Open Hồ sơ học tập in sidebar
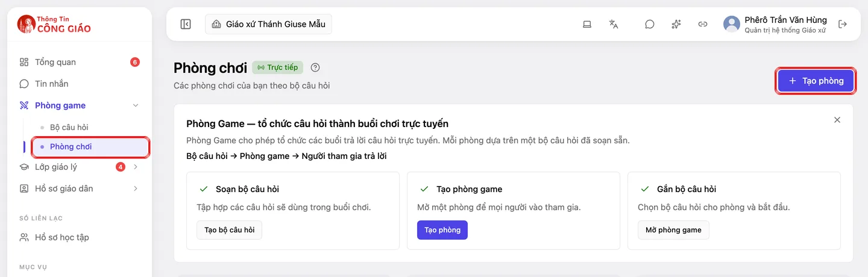868x277 pixels. [80, 237]
